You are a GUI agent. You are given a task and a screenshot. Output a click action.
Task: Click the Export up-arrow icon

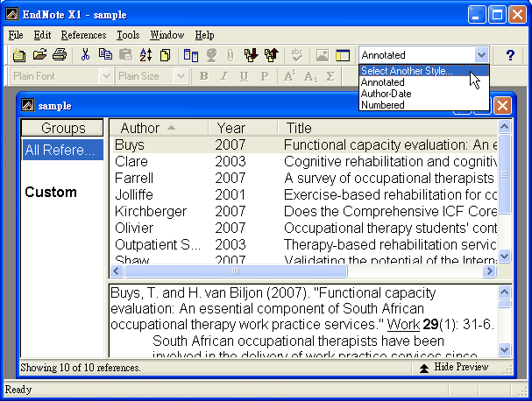click(x=272, y=55)
